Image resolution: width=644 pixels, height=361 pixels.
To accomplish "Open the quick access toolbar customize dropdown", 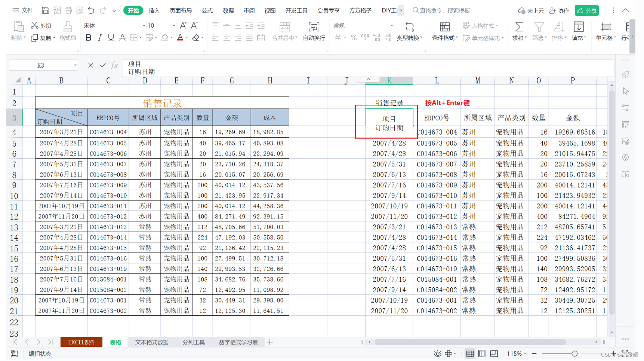I will pyautogui.click(x=114, y=10).
